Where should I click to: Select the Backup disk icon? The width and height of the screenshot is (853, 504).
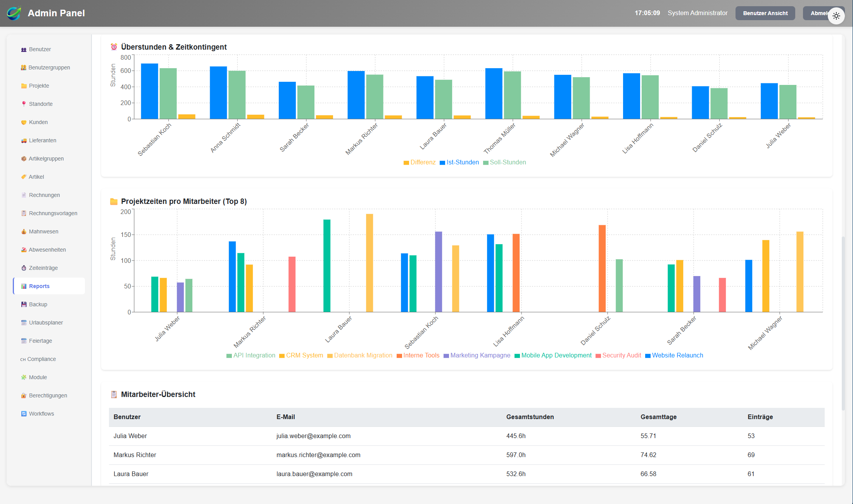tap(24, 304)
